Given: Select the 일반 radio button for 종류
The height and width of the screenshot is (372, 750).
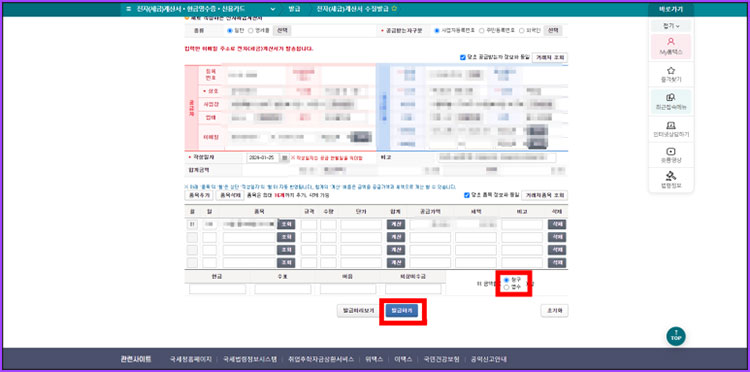Looking at the screenshot, I should point(230,31).
